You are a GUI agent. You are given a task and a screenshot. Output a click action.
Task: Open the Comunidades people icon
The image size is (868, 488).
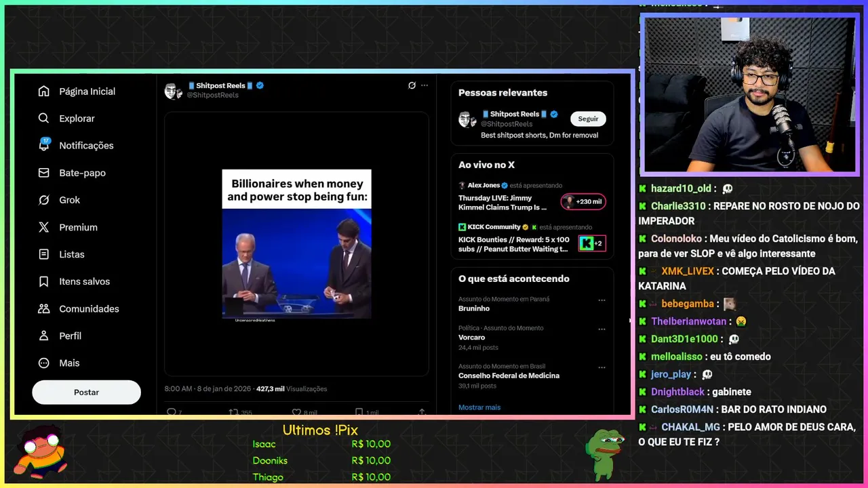(x=44, y=308)
